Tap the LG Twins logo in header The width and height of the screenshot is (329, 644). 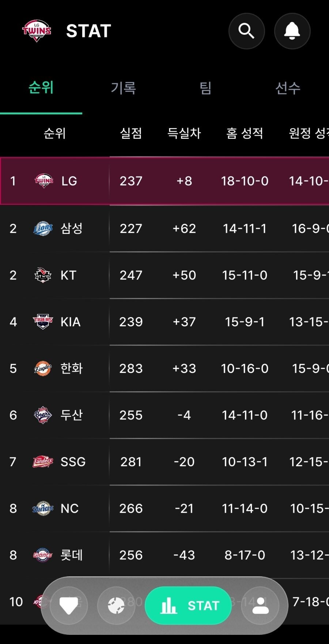[x=37, y=31]
